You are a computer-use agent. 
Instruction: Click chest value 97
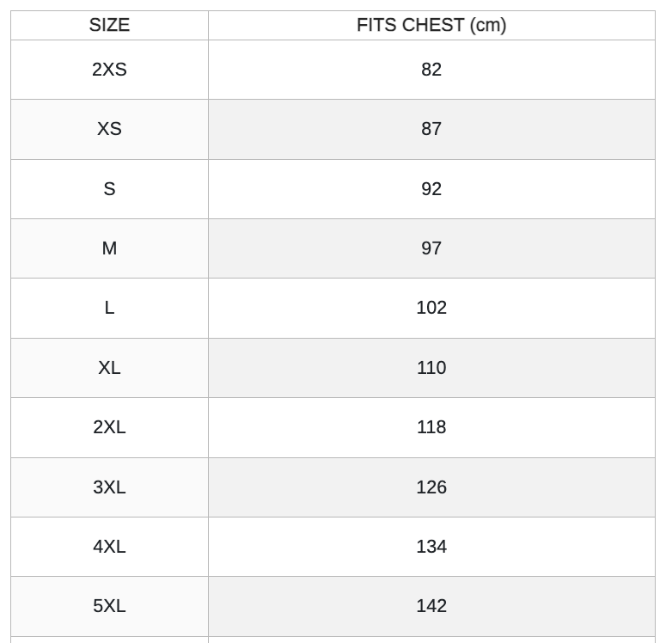pyautogui.click(x=431, y=248)
